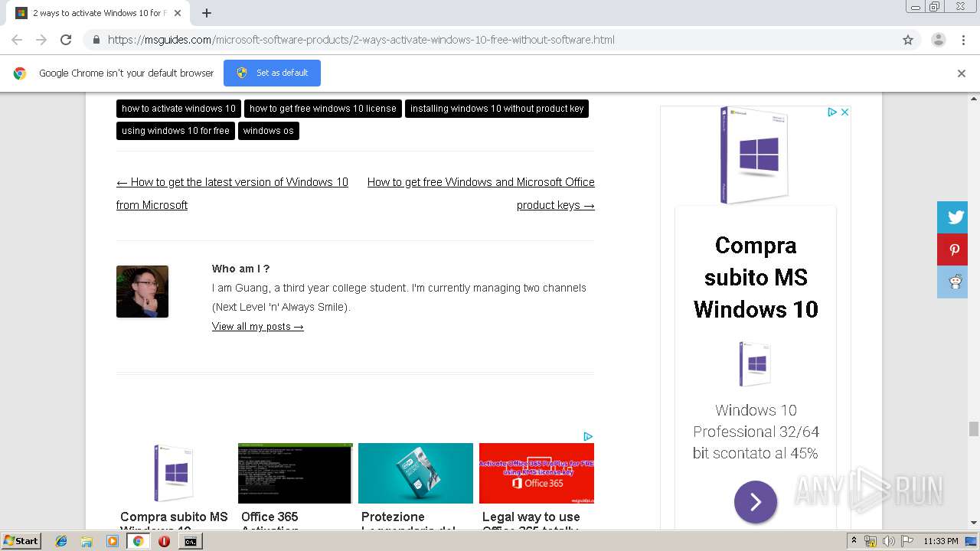980x551 pixels.
Task: Click Chrome icon in taskbar
Action: [x=138, y=541]
